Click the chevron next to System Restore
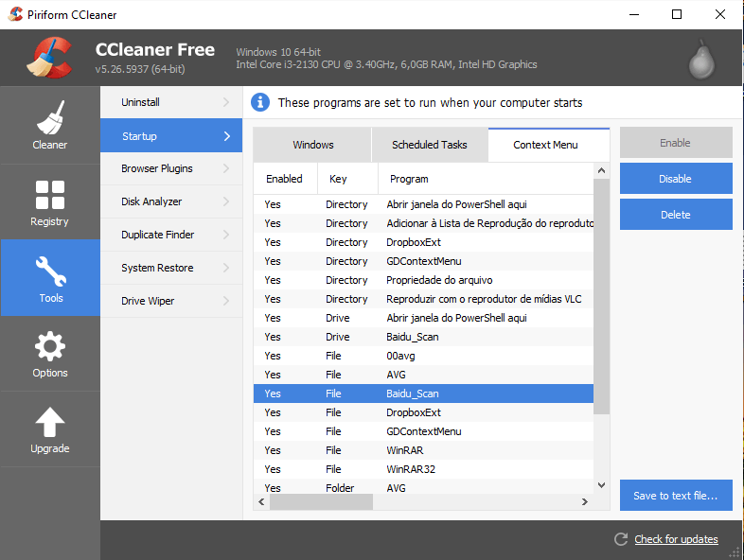744x560 pixels. pos(226,268)
